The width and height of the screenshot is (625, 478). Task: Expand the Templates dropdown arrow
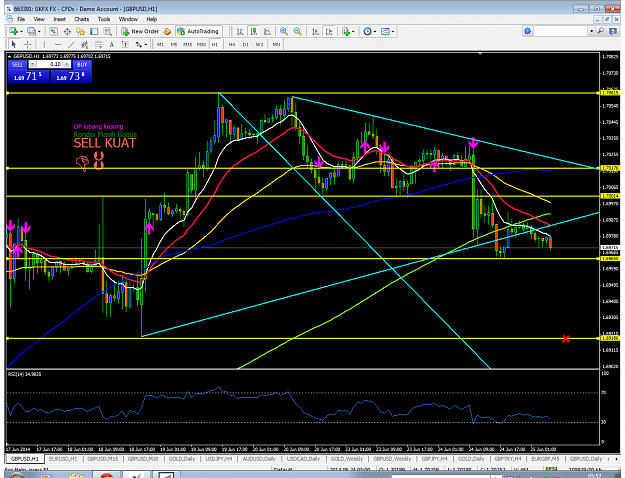[393, 31]
